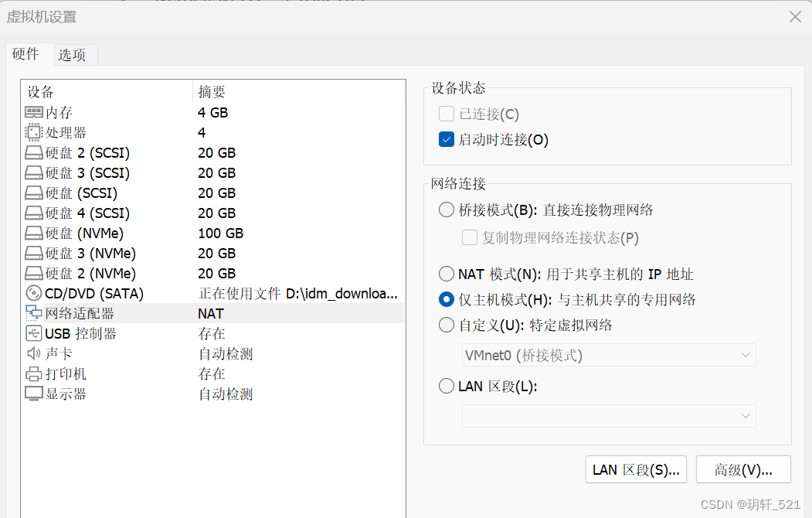Screen dimensions: 812x518
Task: Click the display (显示器) monitor icon
Action: [x=34, y=394]
